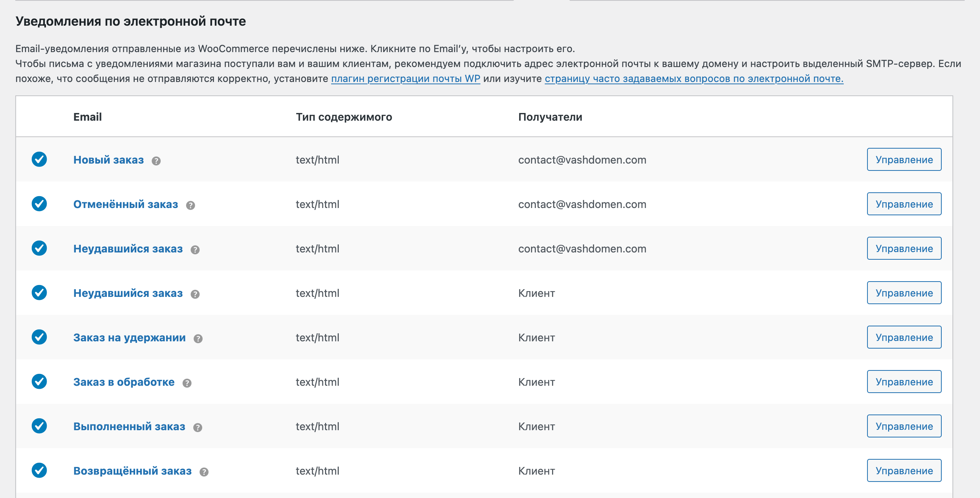
Task: Click enabled status checkmark for Новый заказ
Action: (39, 159)
